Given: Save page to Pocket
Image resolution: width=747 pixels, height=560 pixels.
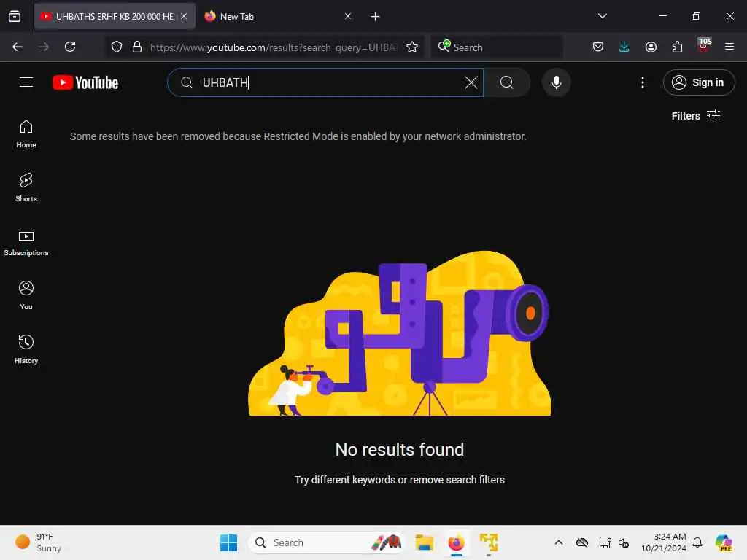Looking at the screenshot, I should 598,47.
